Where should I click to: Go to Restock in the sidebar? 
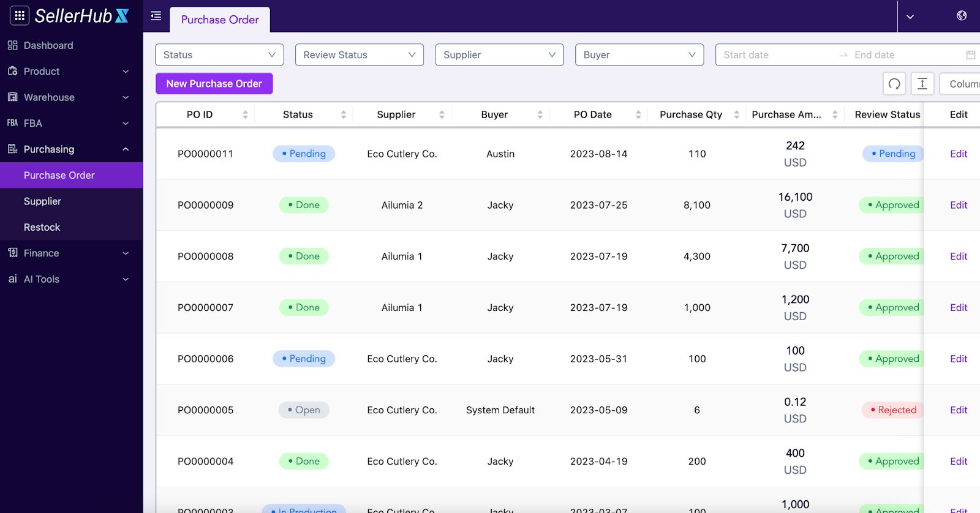coord(42,227)
